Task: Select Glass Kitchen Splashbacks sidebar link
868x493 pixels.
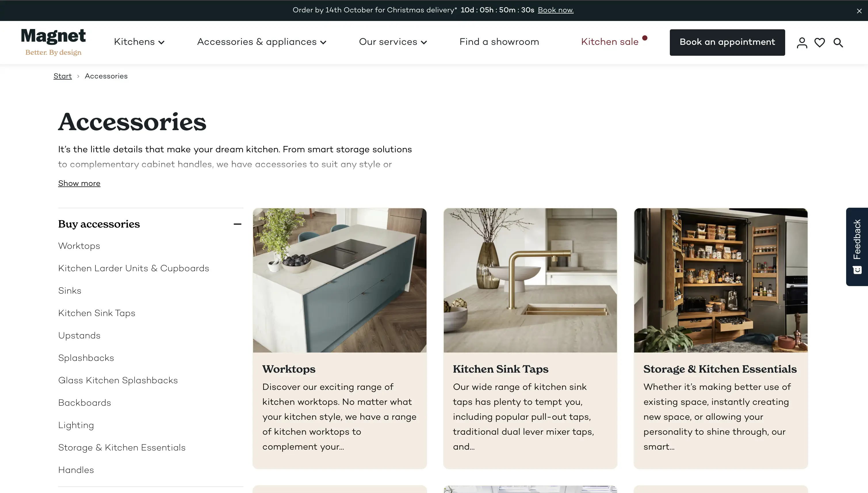Action: [x=118, y=381]
